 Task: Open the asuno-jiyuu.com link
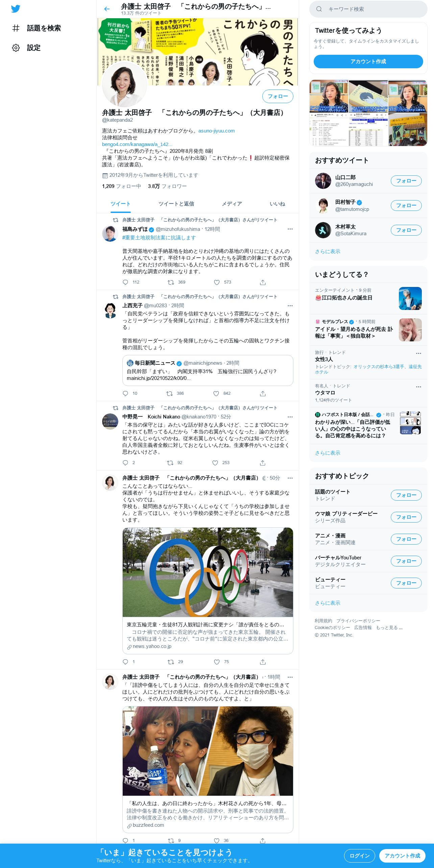pyautogui.click(x=216, y=131)
